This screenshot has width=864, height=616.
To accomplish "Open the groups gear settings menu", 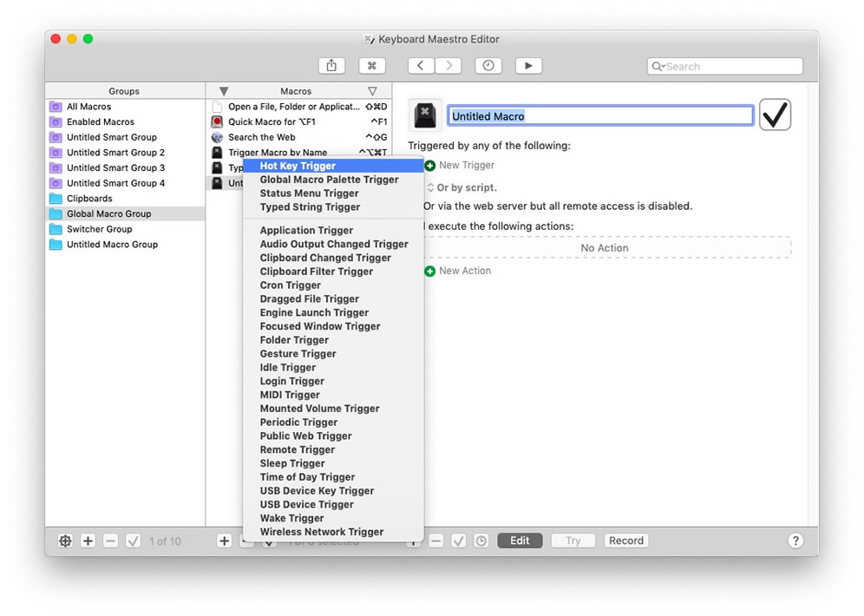I will pos(65,541).
